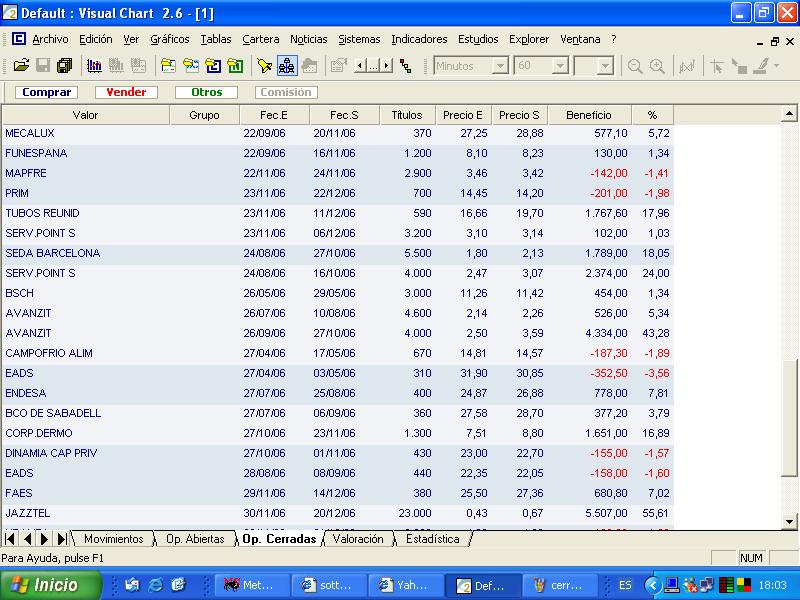The height and width of the screenshot is (600, 800).
Task: Jump to first tab with tab-navigation arrow
Action: (10, 539)
